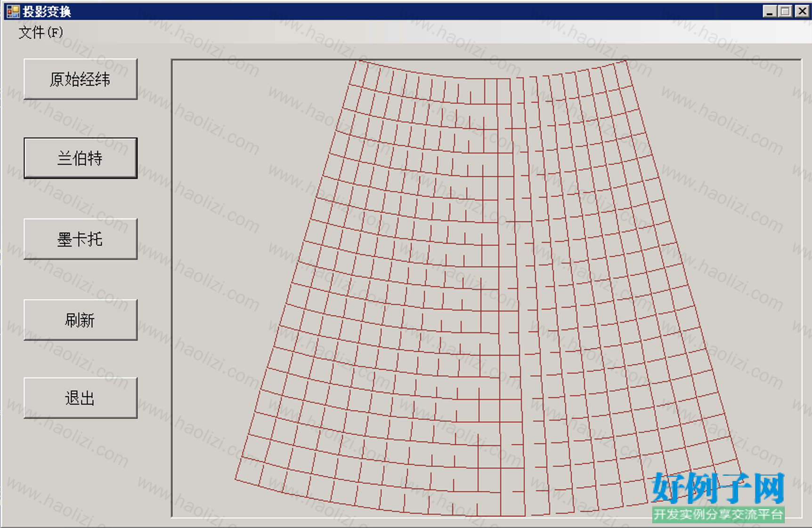The image size is (812, 528).
Task: Click the 刷新 refresh button
Action: point(81,320)
